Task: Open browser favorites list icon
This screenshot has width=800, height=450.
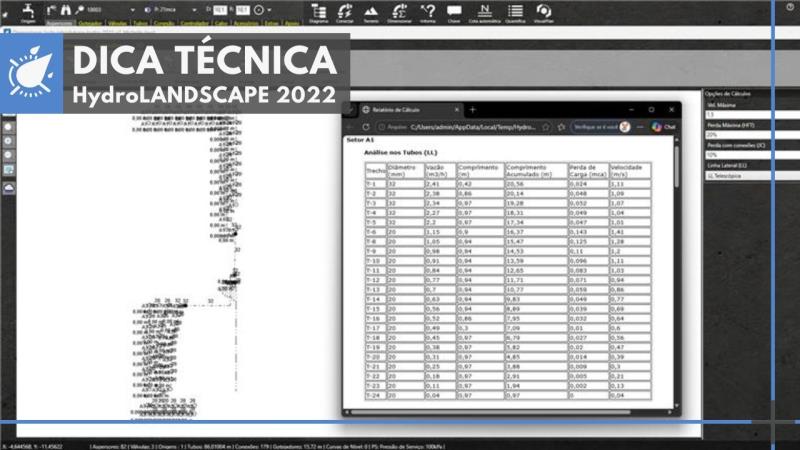Action: point(561,127)
